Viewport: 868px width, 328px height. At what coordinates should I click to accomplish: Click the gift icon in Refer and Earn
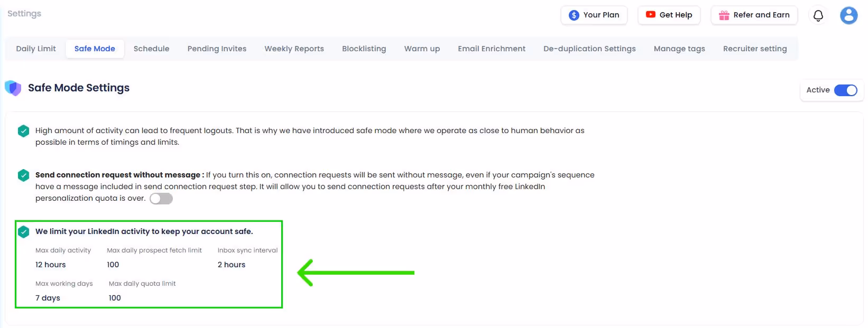tap(724, 15)
